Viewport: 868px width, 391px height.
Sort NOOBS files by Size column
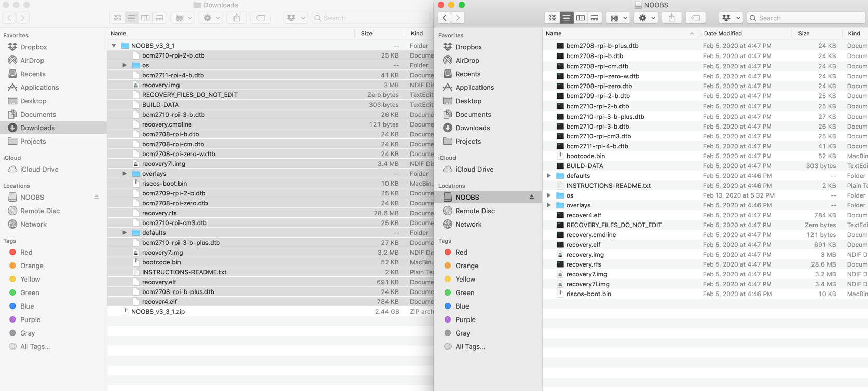coord(804,33)
